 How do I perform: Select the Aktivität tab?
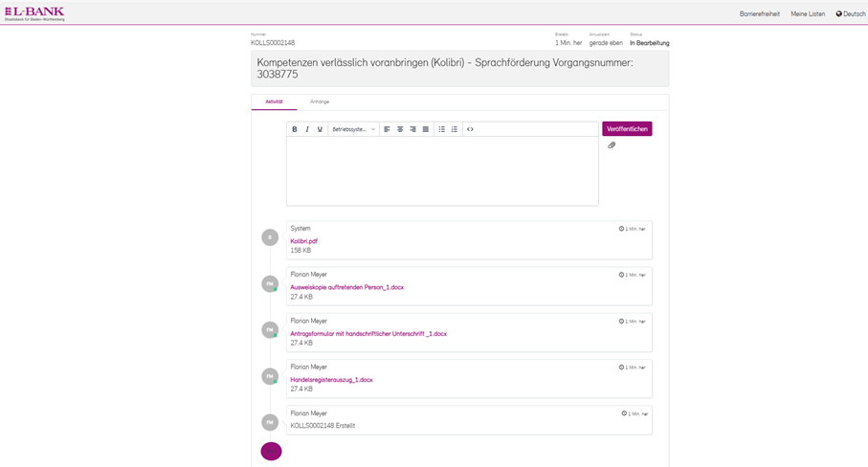tap(274, 101)
